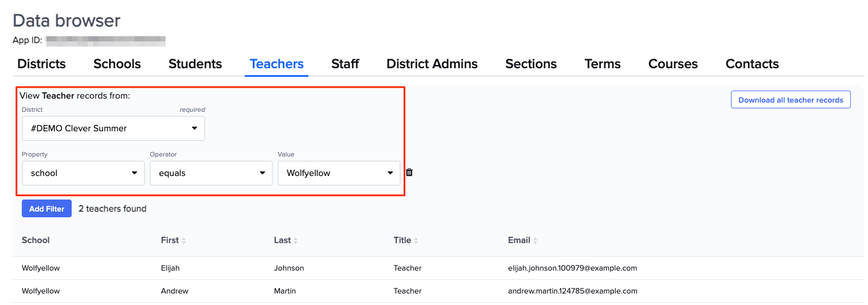Viewport: 868px width, 305px height.
Task: Click the blurred App ID value
Action: point(106,41)
